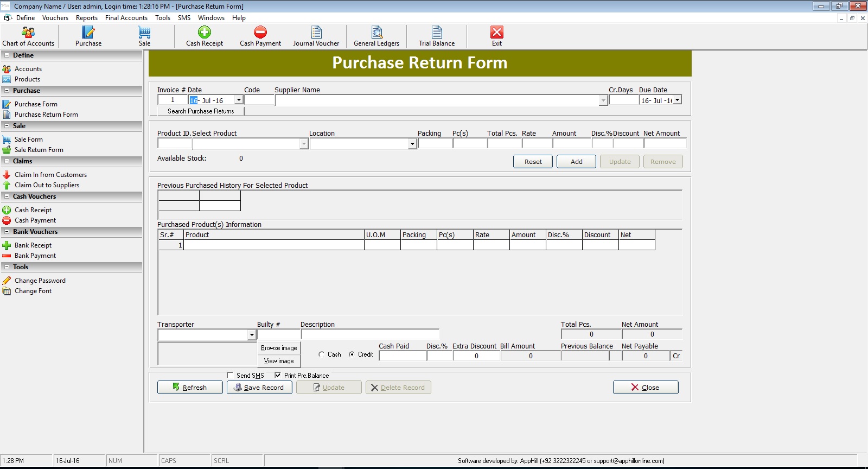
Task: Select the Cash radio button
Action: coord(322,354)
